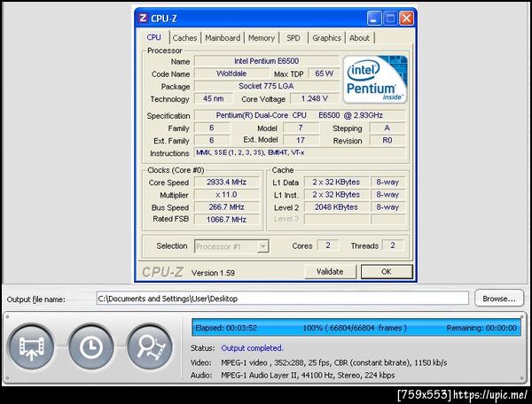Click the Validate button
The height and width of the screenshot is (404, 532).
330,272
